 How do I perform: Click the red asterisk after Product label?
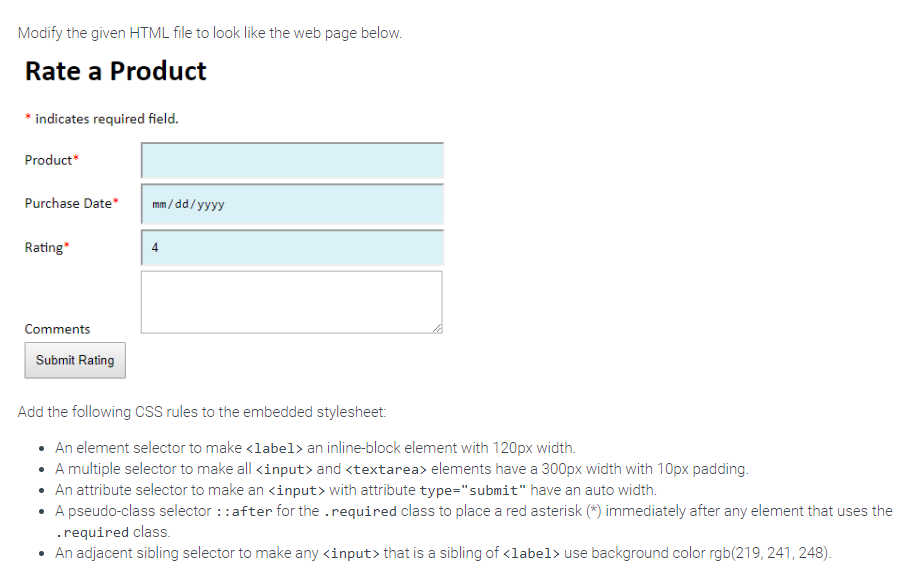tap(76, 158)
